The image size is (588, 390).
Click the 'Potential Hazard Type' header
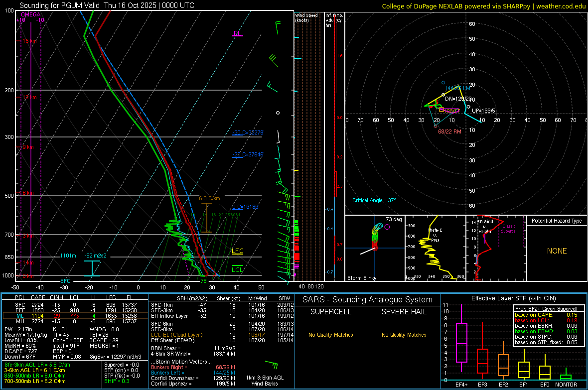coord(557,221)
